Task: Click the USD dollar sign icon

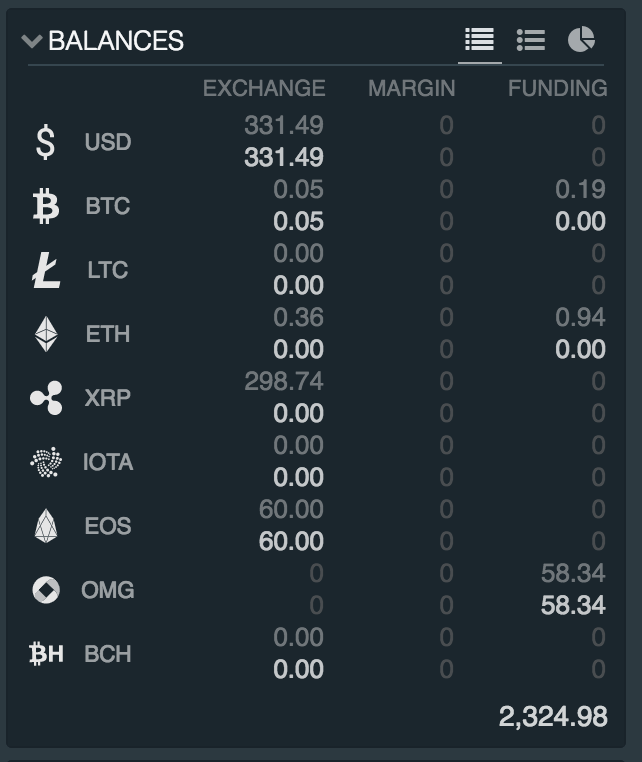Action: click(x=45, y=142)
